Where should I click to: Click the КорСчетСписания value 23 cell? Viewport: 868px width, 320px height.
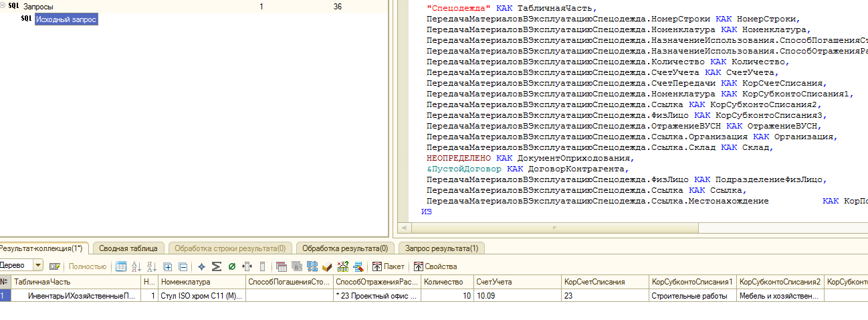[605, 295]
